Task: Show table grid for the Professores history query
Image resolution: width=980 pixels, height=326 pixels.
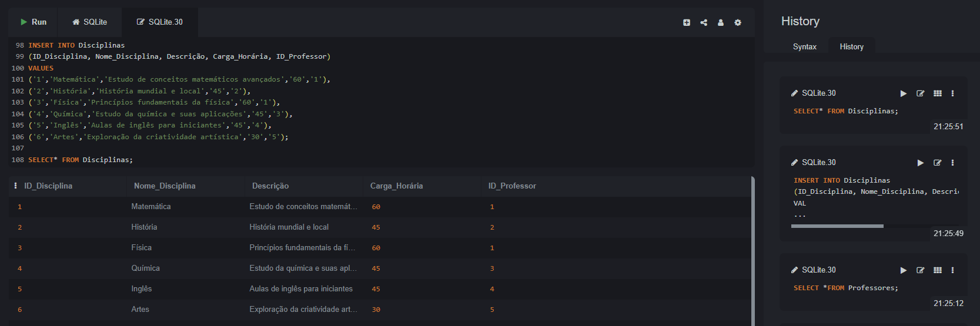Action: click(x=938, y=270)
